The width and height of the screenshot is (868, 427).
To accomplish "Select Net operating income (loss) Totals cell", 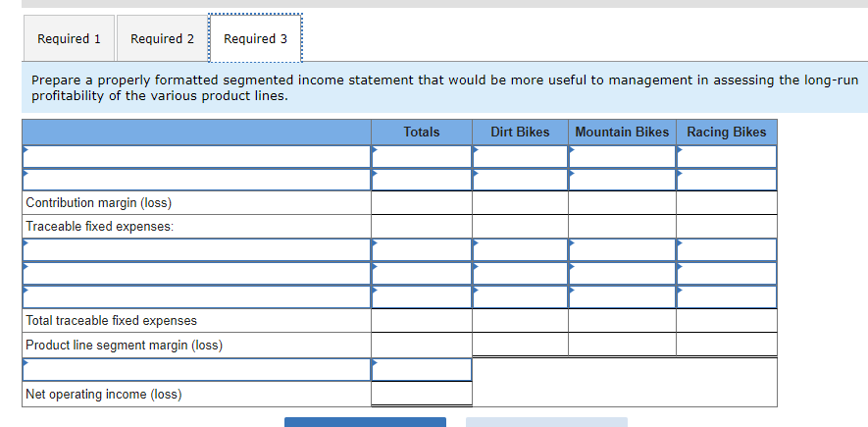I will (422, 395).
